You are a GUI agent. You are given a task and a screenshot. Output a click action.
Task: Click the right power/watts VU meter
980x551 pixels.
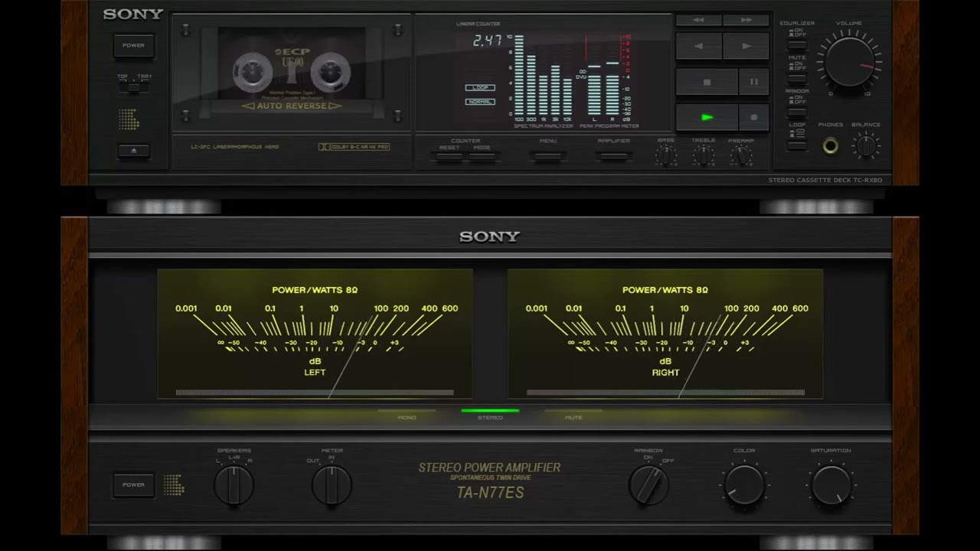[665, 334]
